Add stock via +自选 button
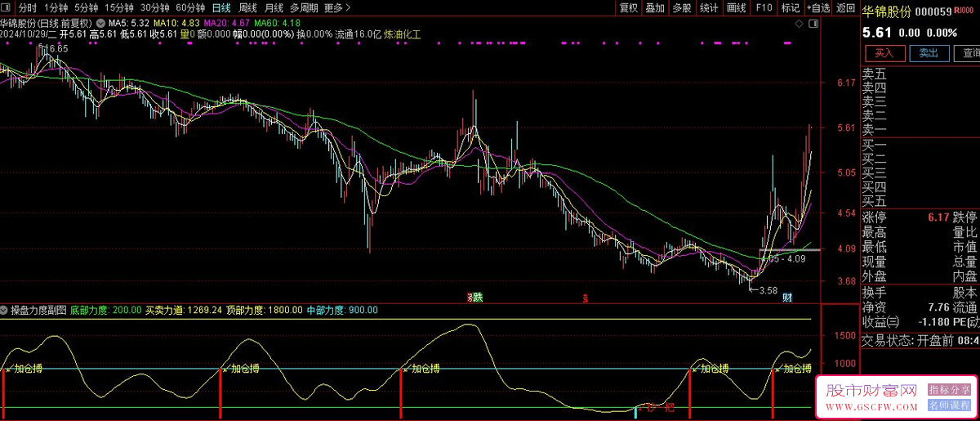980x421 pixels. click(x=817, y=7)
